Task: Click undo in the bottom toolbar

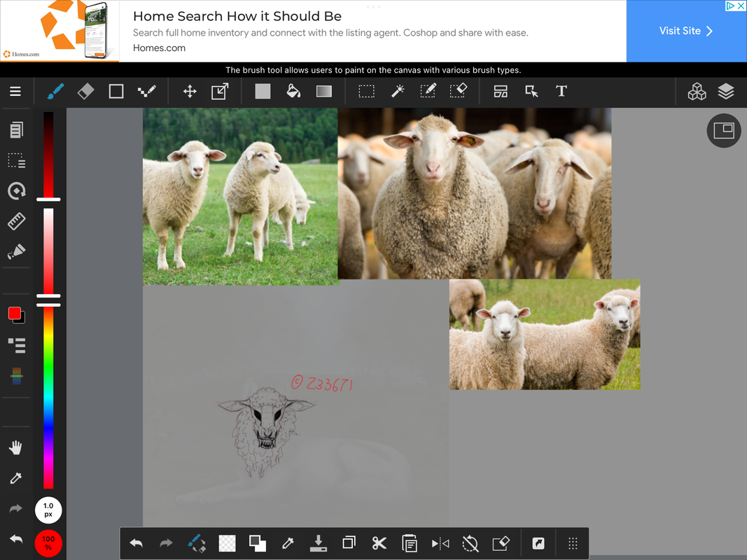Action: point(137,543)
